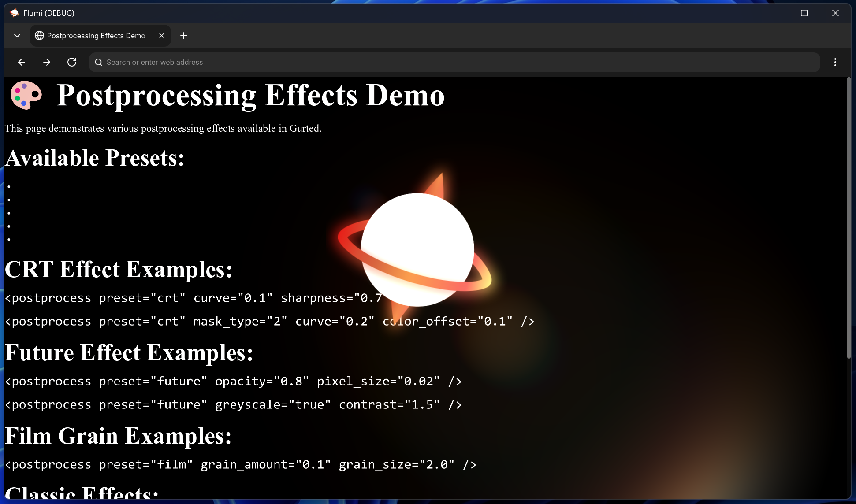The image size is (856, 504).
Task: Reload the current page
Action: tap(72, 62)
